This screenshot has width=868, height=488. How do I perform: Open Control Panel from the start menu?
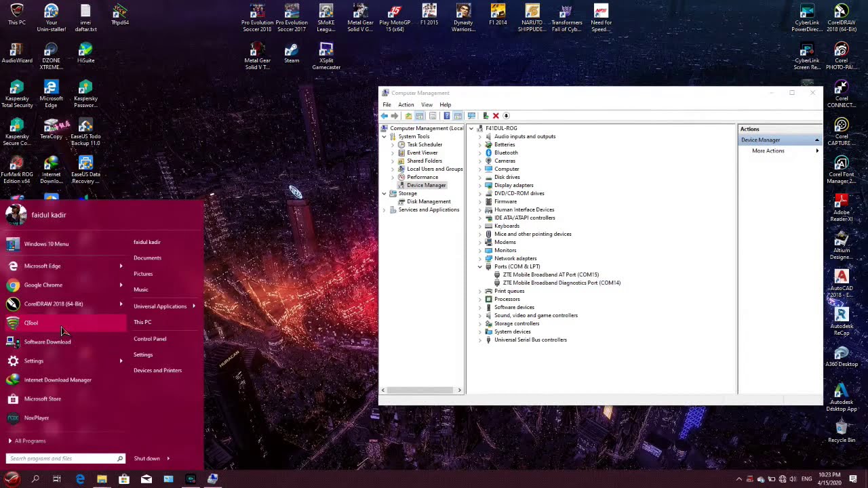(150, 339)
